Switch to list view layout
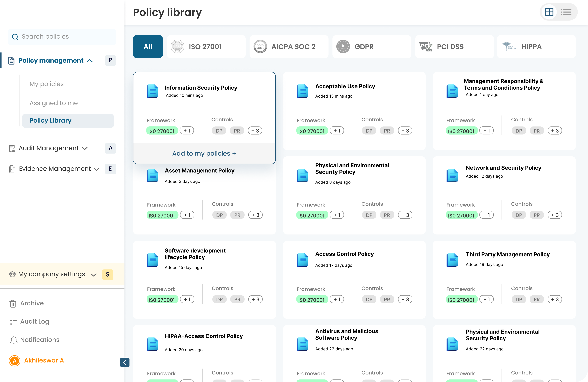 click(x=566, y=12)
